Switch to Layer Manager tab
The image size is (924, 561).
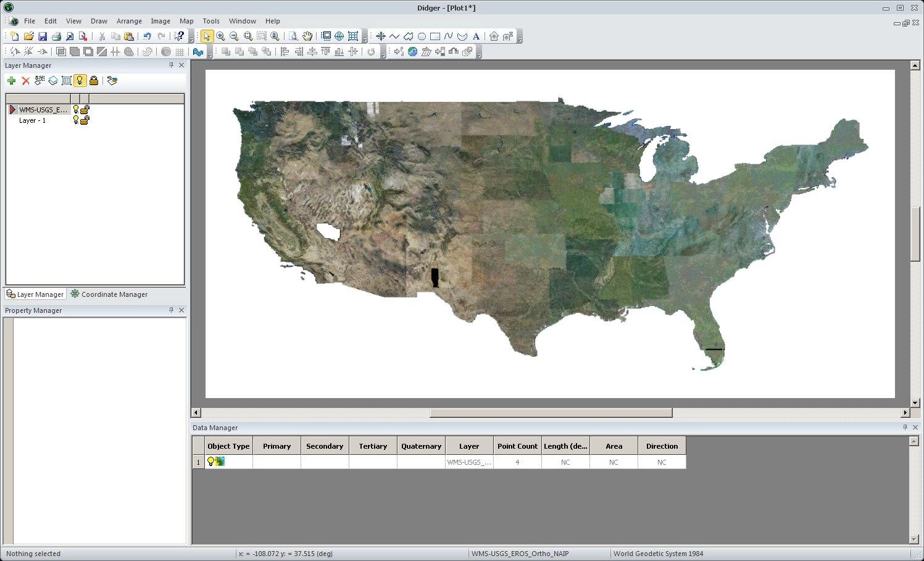click(x=35, y=294)
